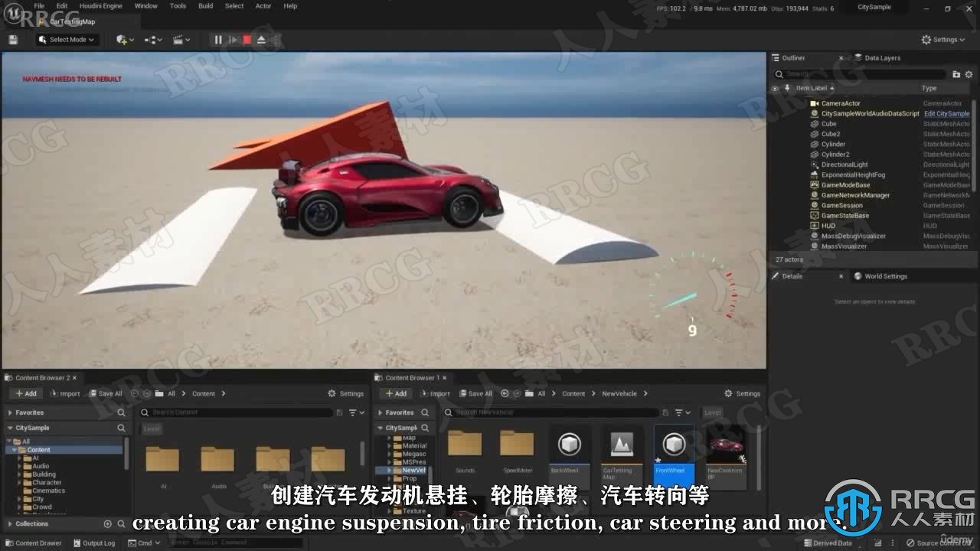Switch to the Outliner tab
Image resolution: width=980 pixels, height=551 pixels.
(x=793, y=58)
